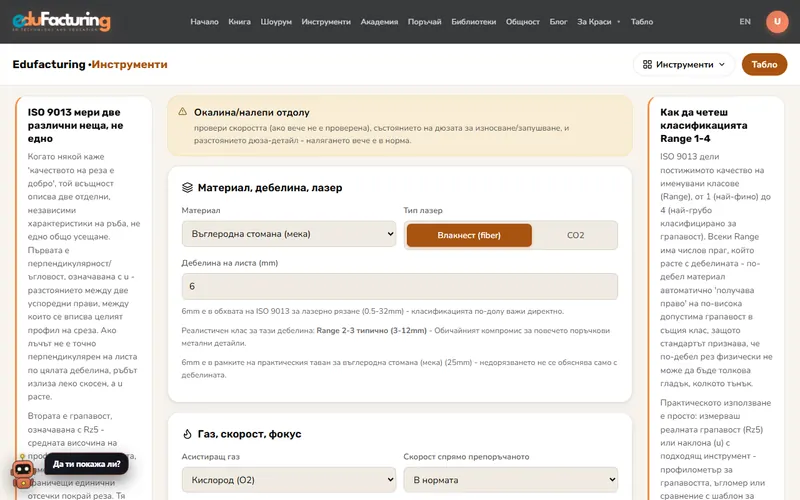Click the robot assistant icon
This screenshot has width=800, height=500.
click(x=23, y=472)
